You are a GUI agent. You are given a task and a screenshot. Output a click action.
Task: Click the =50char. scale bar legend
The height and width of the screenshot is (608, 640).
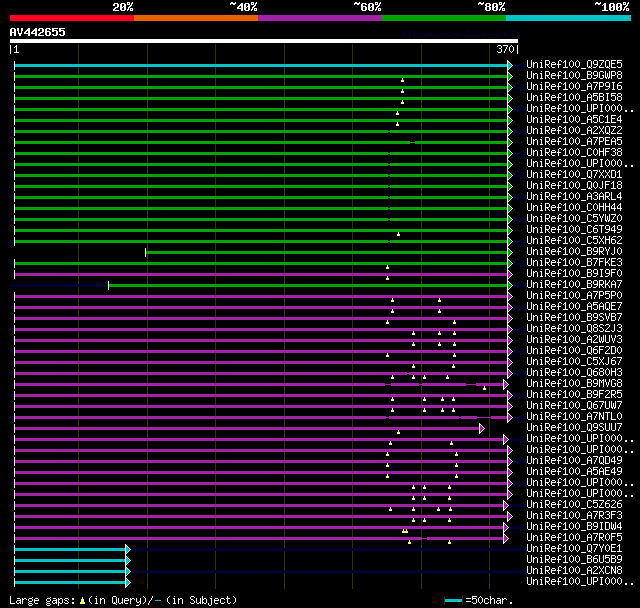(x=478, y=600)
